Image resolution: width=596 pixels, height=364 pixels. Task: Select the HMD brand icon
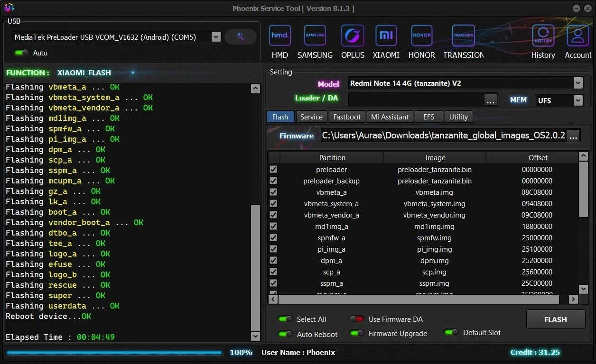tap(279, 36)
